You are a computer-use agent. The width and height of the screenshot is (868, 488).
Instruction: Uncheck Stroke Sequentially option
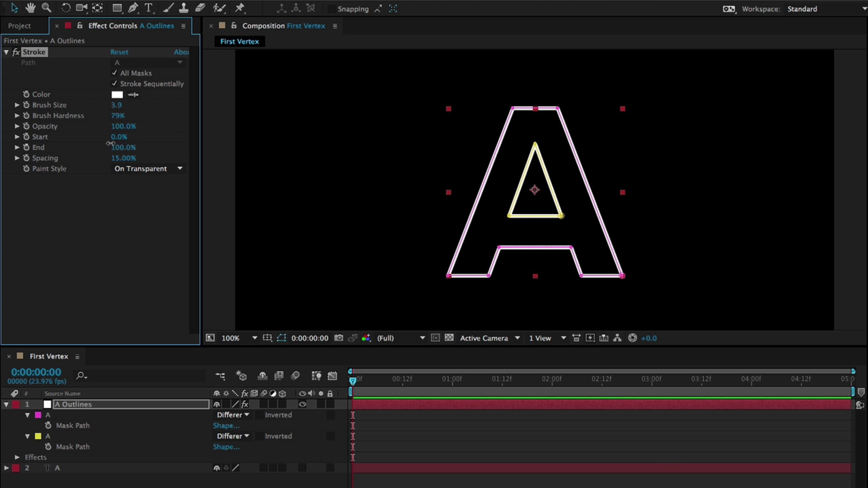(x=115, y=84)
